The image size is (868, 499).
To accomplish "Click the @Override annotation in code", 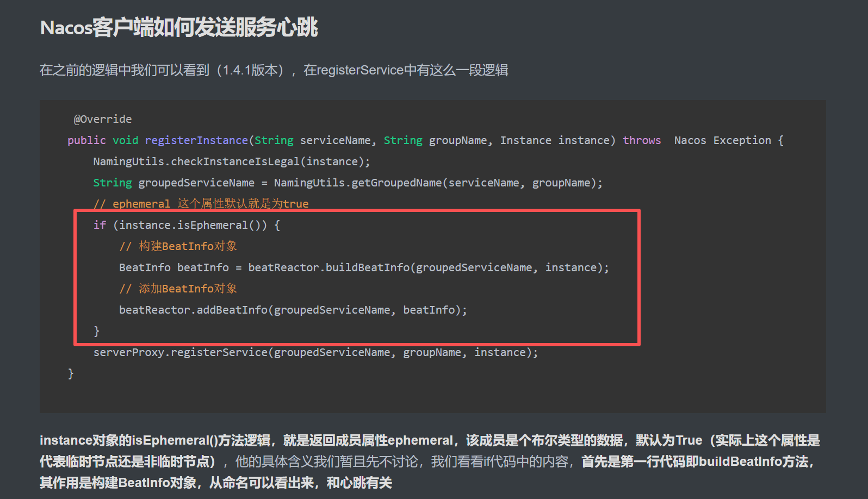I will point(103,119).
